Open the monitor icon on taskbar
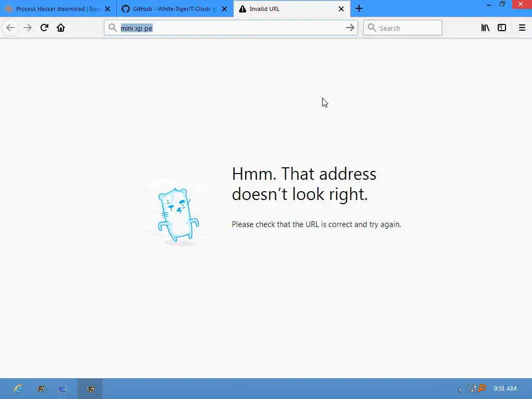532x399 pixels. 63,389
